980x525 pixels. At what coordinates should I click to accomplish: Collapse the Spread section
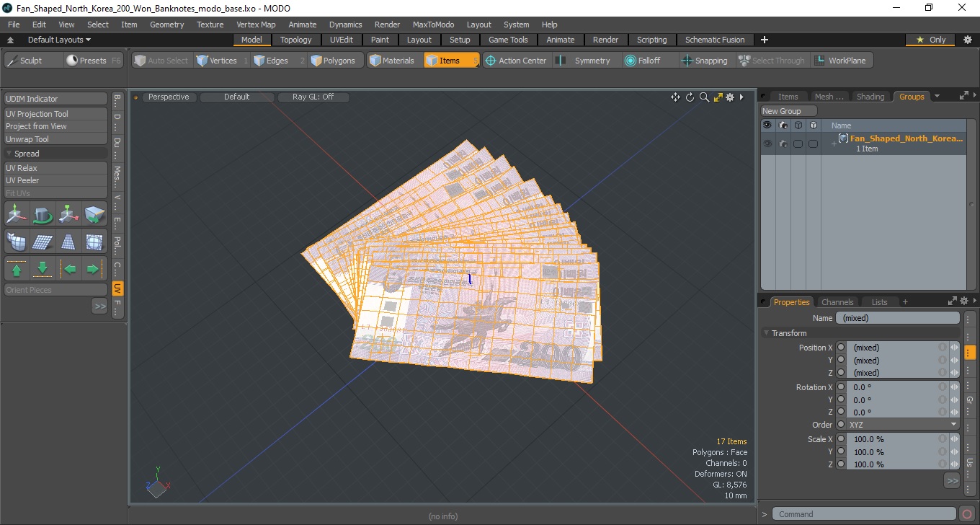pos(9,154)
